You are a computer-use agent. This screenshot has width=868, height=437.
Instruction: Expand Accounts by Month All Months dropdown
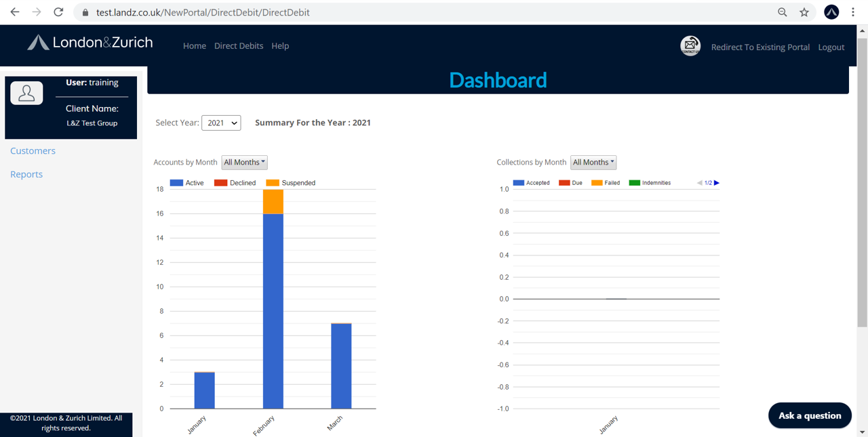click(x=244, y=163)
